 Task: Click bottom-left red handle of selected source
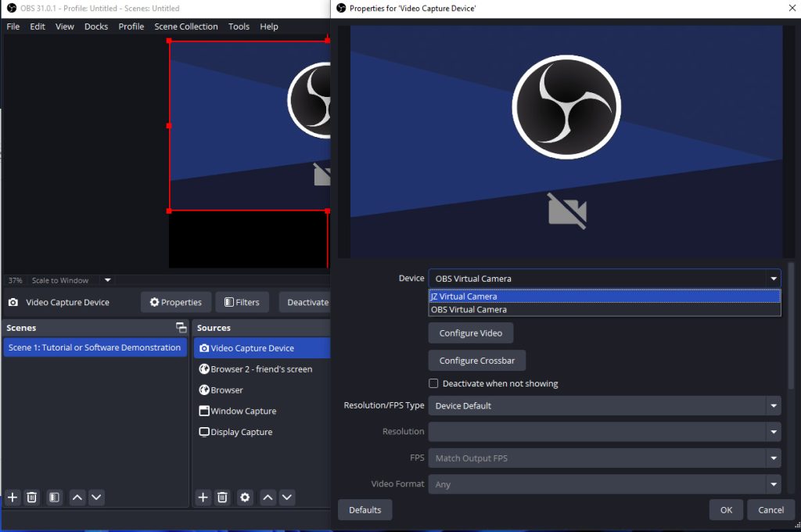click(169, 210)
